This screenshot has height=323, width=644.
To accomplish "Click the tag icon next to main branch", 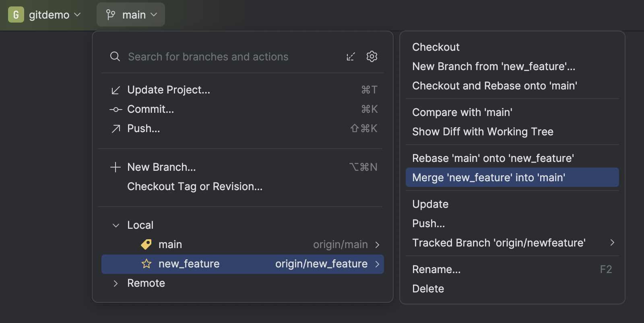I will point(146,244).
